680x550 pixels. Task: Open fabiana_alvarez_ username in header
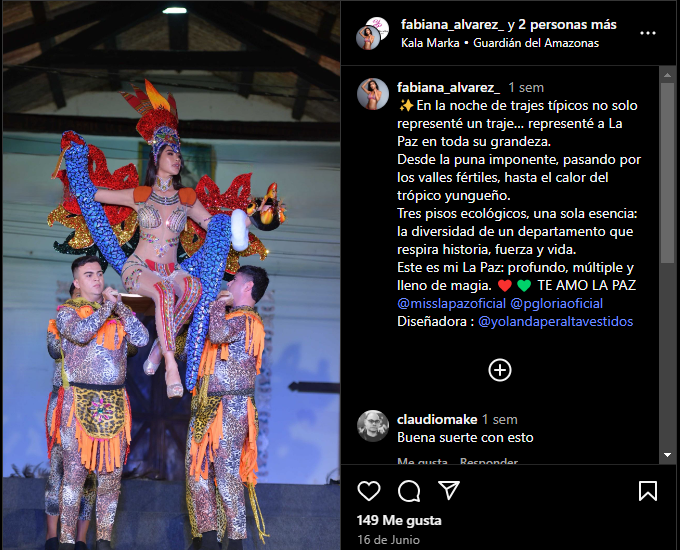pos(452,25)
